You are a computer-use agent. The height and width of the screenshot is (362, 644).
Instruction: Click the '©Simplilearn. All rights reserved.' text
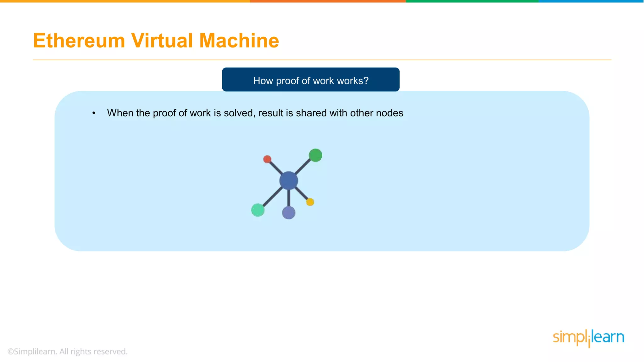[68, 351]
